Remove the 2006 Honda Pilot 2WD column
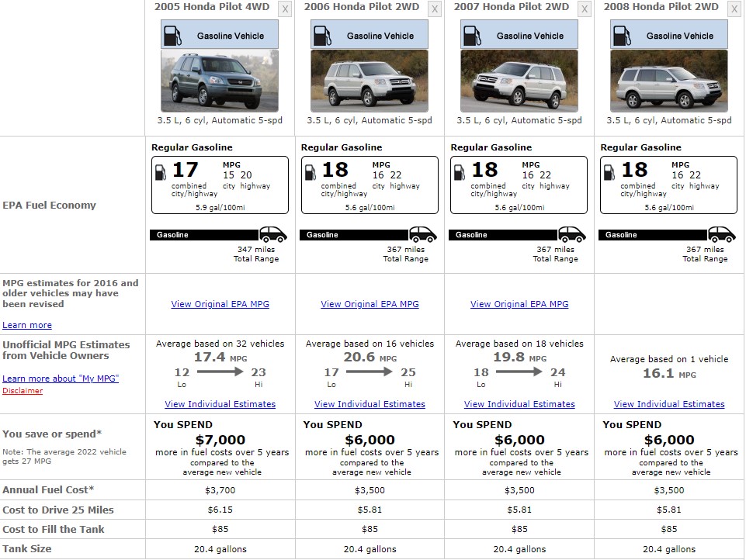 point(435,9)
